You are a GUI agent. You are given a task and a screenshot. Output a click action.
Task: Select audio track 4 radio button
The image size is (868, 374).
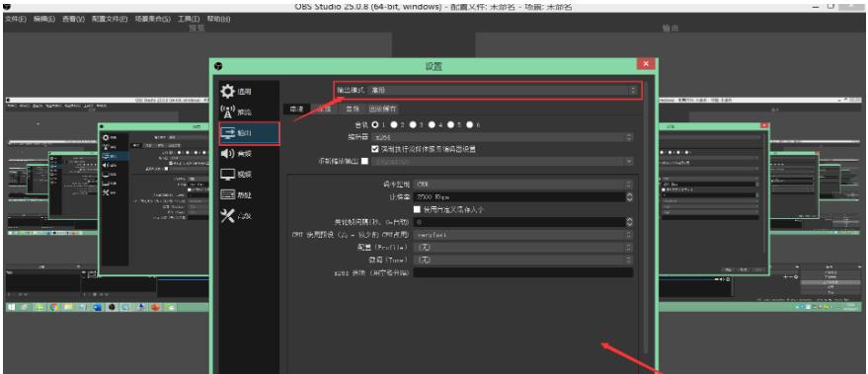(x=432, y=125)
